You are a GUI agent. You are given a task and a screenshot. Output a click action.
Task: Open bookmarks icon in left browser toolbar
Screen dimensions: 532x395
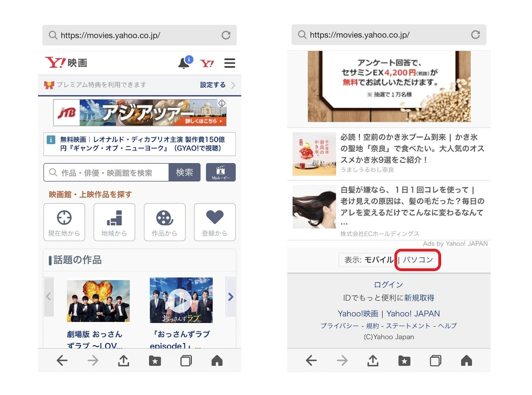click(x=155, y=361)
